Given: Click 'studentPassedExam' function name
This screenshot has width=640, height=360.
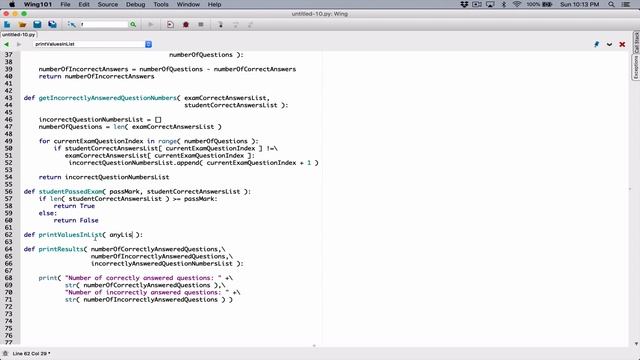Looking at the screenshot, I should [x=71, y=191].
